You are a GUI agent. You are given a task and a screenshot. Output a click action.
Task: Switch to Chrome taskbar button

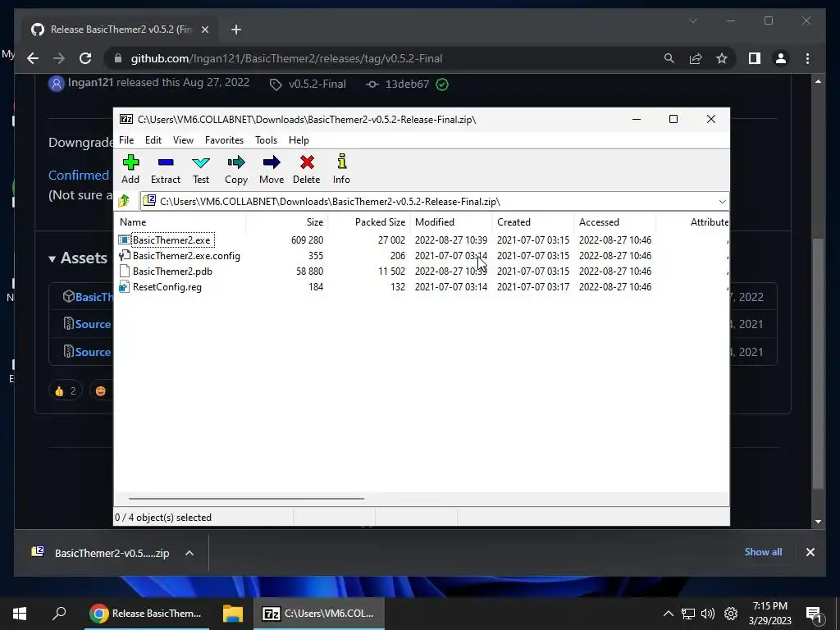(x=147, y=614)
